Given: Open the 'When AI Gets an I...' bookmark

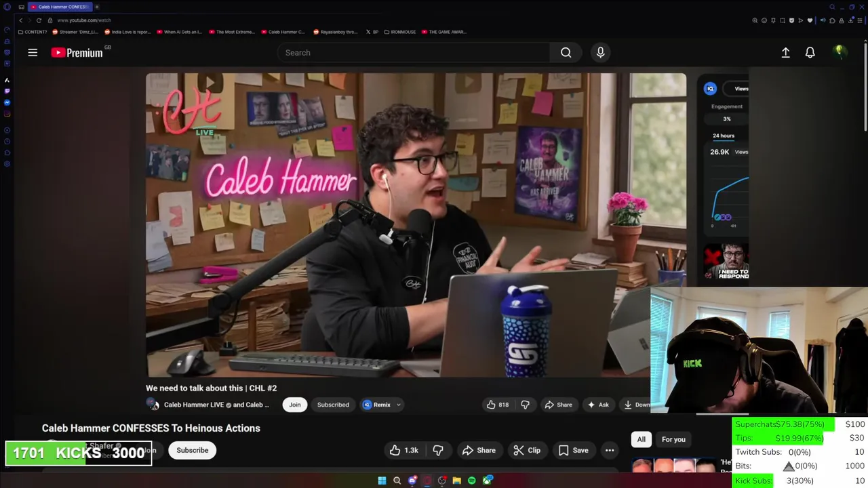Looking at the screenshot, I should (x=180, y=32).
